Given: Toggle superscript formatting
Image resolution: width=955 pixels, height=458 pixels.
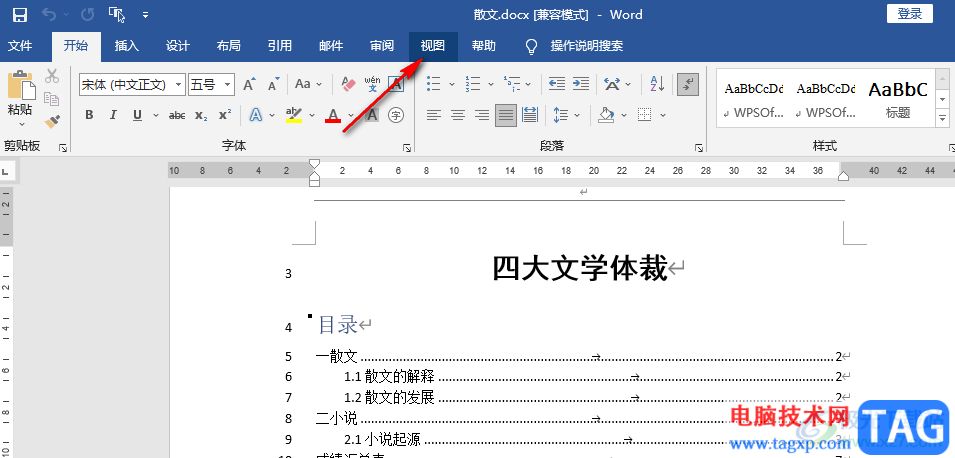Looking at the screenshot, I should pos(225,114).
